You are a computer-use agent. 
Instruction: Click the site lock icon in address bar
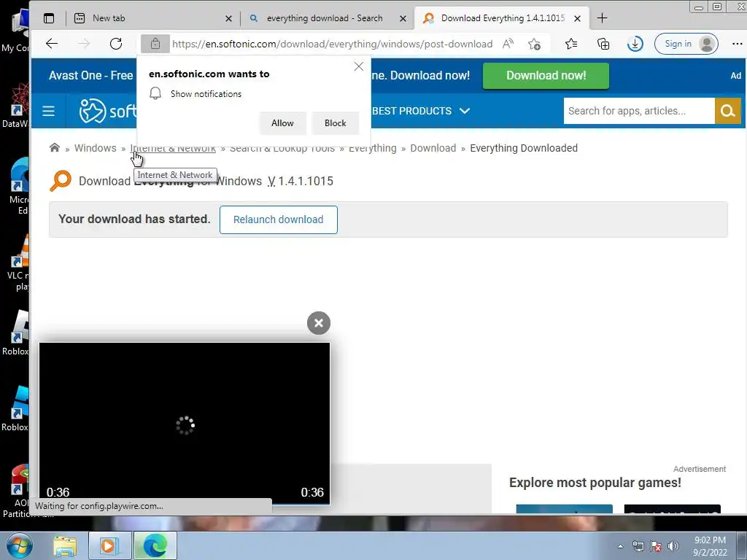click(155, 44)
